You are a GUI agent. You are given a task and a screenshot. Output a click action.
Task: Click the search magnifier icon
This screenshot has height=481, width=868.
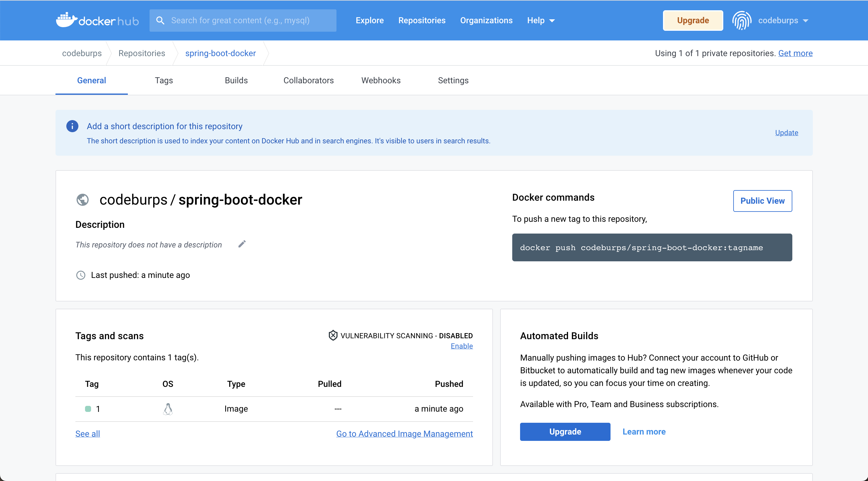click(x=160, y=21)
